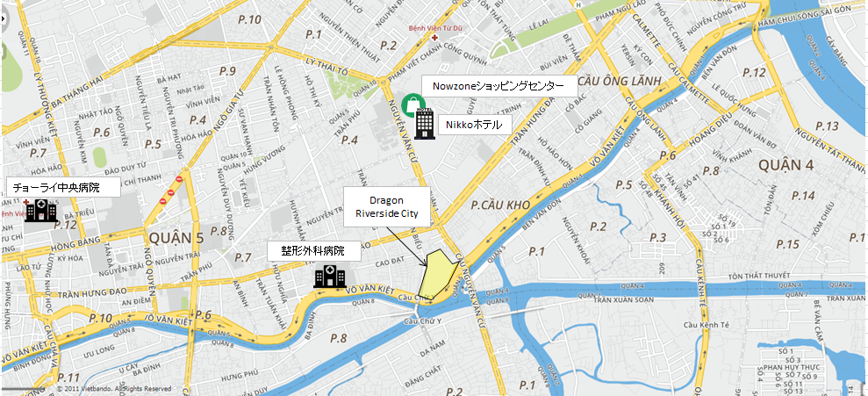Screen dimensions: 868x396
Task: Click the upper red no-entry sign on Quận 5 road
Action: coord(179,179)
